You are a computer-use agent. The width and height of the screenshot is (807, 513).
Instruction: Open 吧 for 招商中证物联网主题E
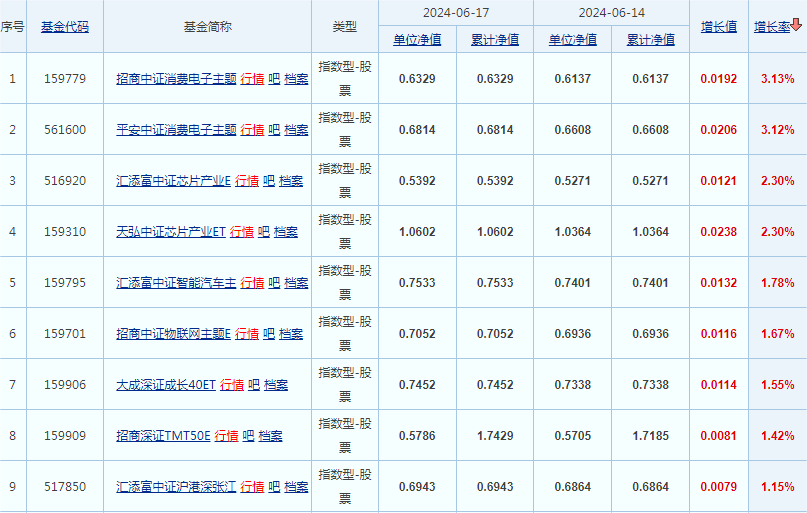pos(269,333)
